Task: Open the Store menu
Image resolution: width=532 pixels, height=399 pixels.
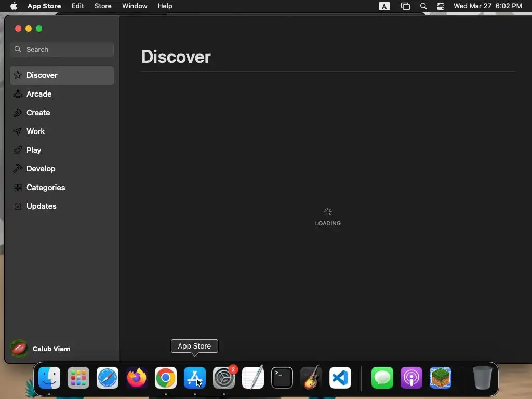Action: point(103,6)
